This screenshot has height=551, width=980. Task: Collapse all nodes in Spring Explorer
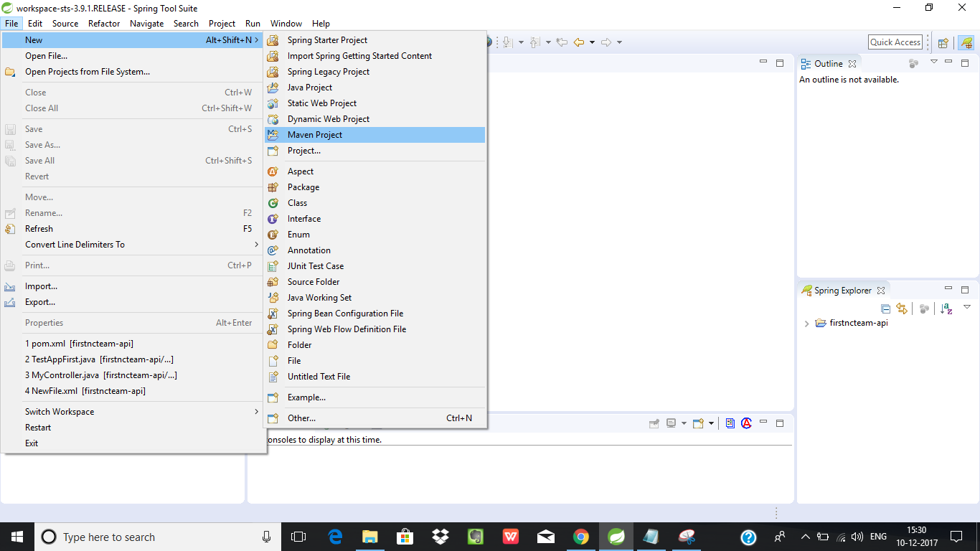(x=885, y=309)
